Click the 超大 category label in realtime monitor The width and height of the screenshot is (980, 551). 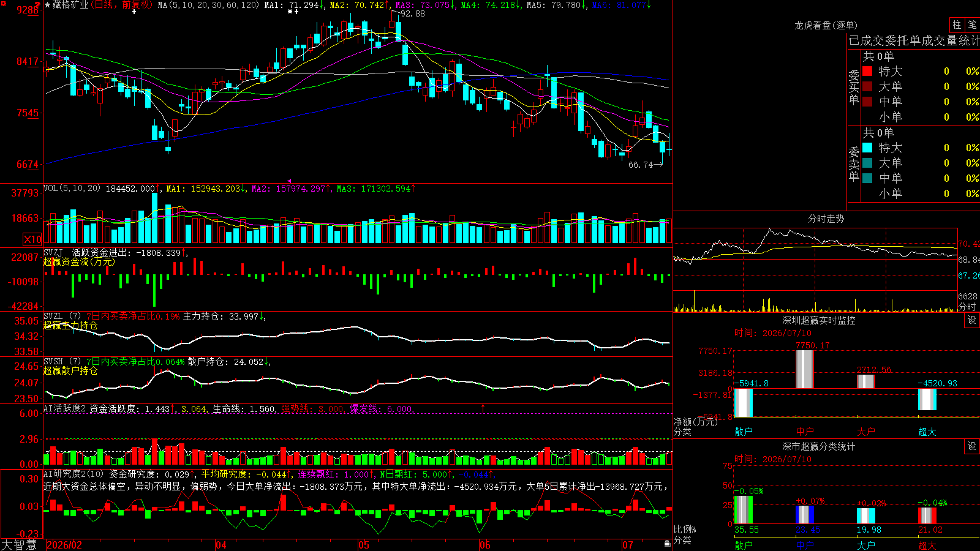[x=927, y=432]
